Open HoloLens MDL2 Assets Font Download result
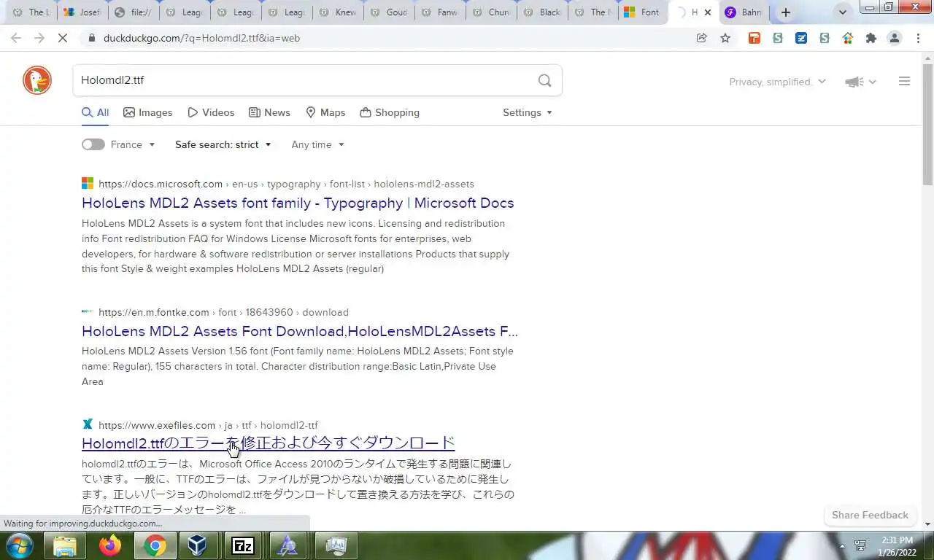The width and height of the screenshot is (934, 560). click(x=300, y=331)
